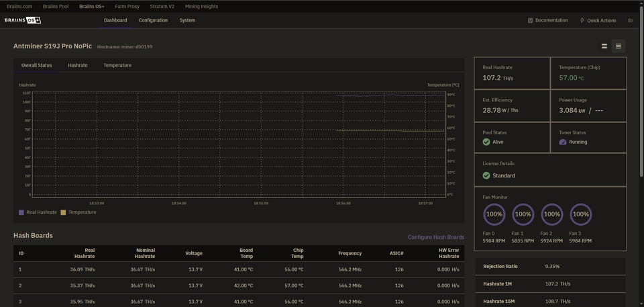The height and width of the screenshot is (307, 644).
Task: Open the Configuration menu
Action: [153, 20]
